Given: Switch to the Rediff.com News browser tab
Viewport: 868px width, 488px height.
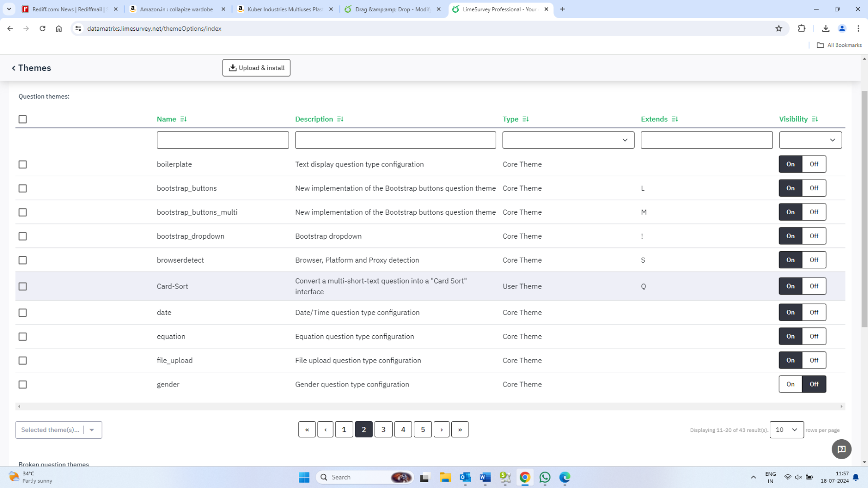Looking at the screenshot, I should [67, 9].
